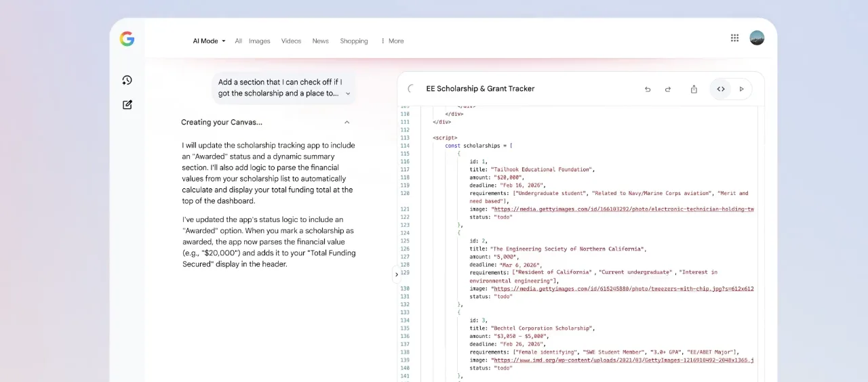The width and height of the screenshot is (868, 382).
Task: Open the account profile avatar
Action: (757, 39)
